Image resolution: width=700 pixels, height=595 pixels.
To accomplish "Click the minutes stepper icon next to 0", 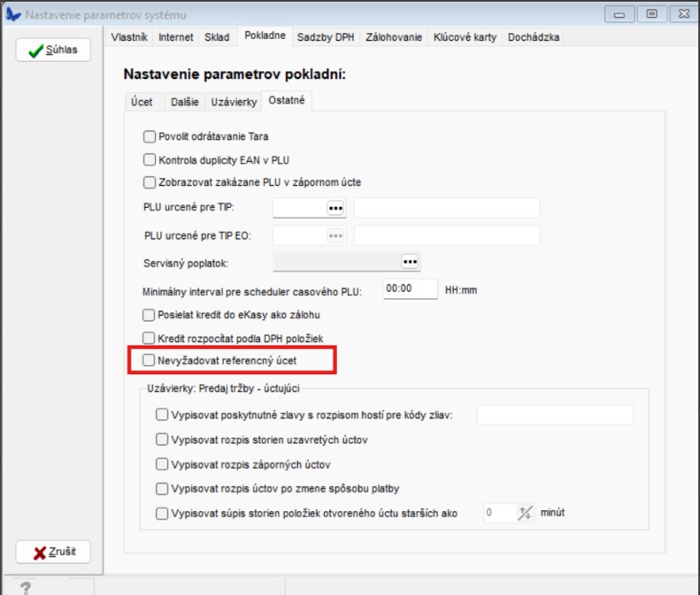I will (x=525, y=513).
